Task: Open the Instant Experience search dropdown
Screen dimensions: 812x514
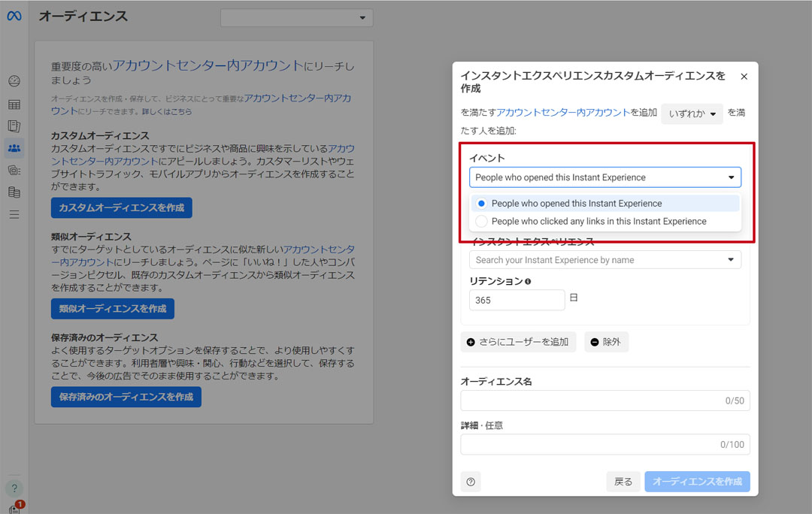Action: [x=604, y=260]
